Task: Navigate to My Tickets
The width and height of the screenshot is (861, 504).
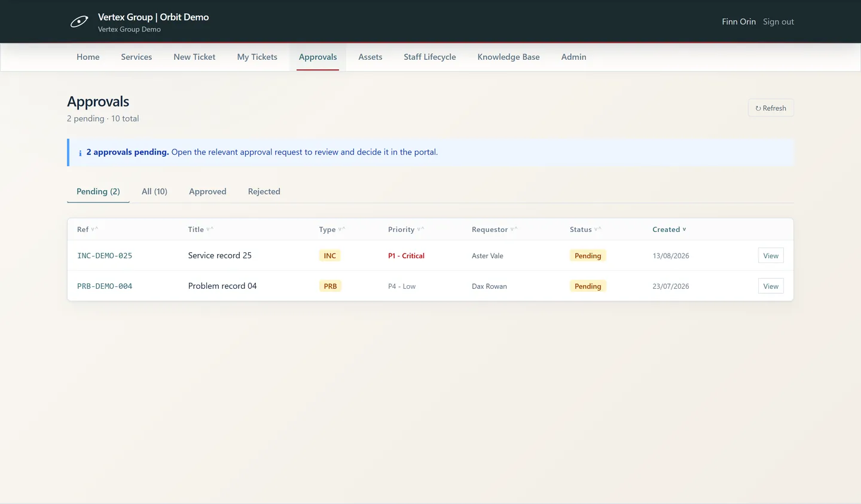Action: (x=257, y=57)
